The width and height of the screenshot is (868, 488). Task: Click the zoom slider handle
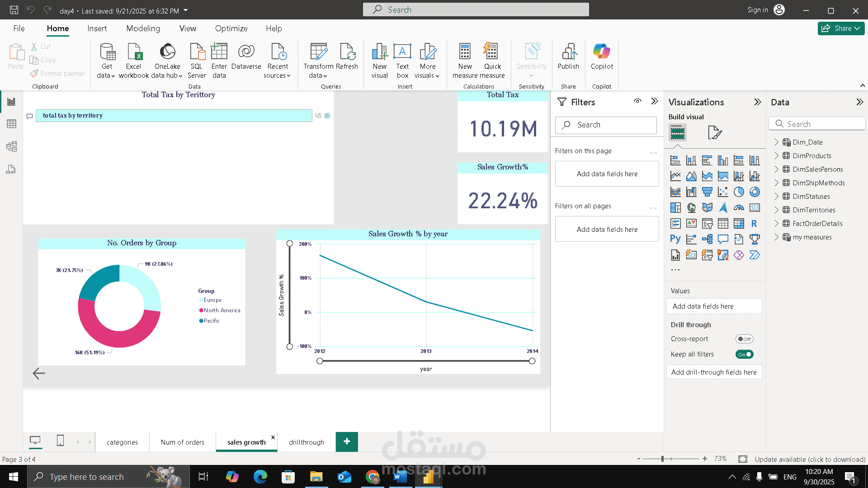pos(662,459)
